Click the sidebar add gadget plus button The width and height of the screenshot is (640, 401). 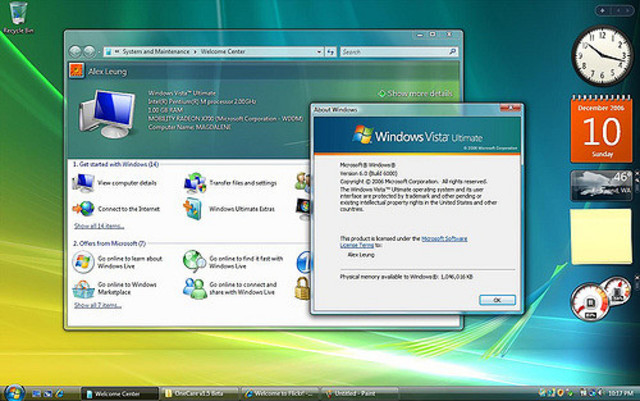click(x=602, y=11)
